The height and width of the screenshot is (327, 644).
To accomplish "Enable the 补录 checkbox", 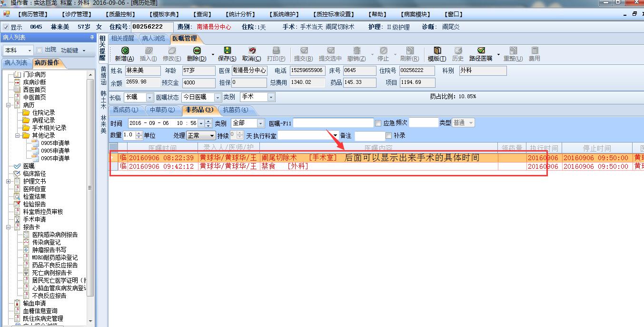I will click(389, 135).
